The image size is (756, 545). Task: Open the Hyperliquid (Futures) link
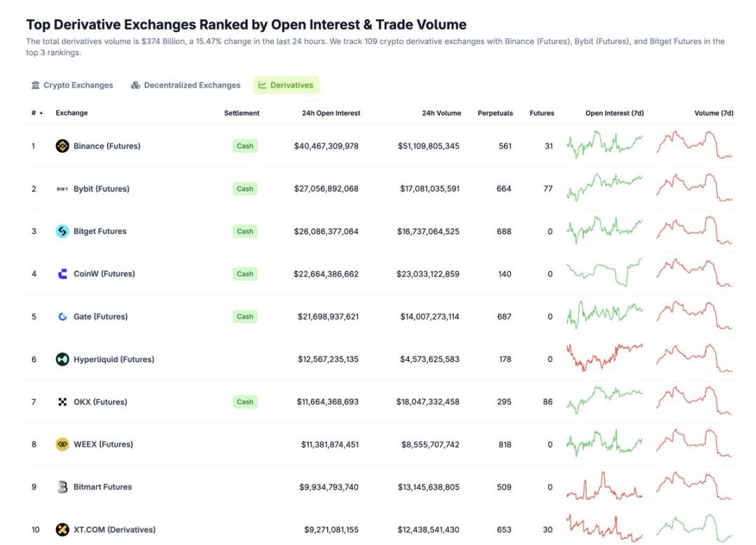114,359
